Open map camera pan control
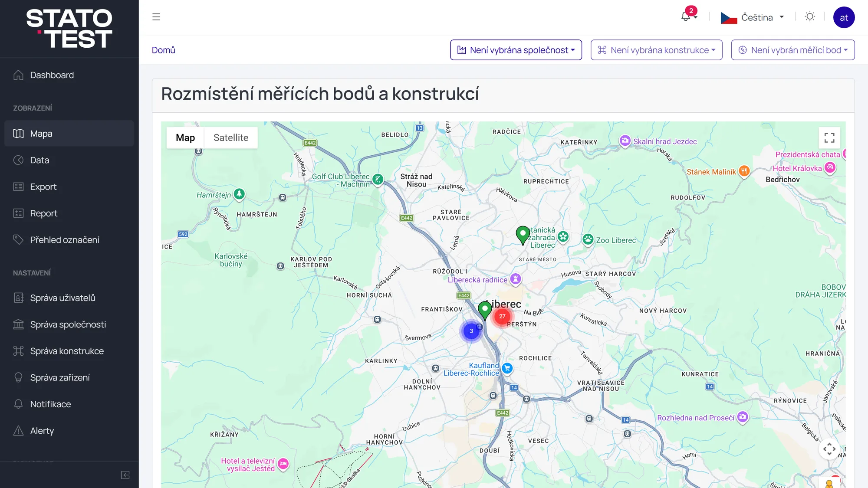This screenshot has width=868, height=488. 829,449
